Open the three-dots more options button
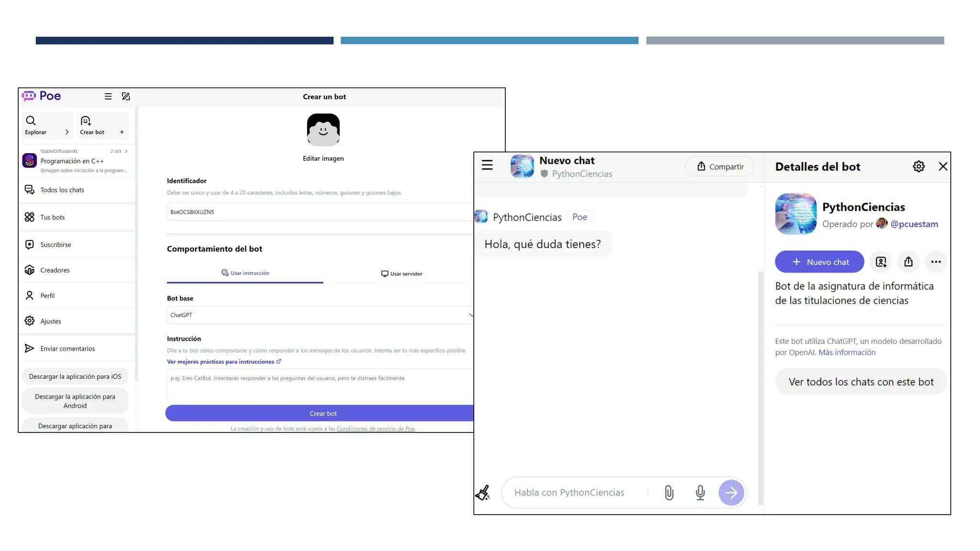This screenshot has height=551, width=980. coord(935,262)
